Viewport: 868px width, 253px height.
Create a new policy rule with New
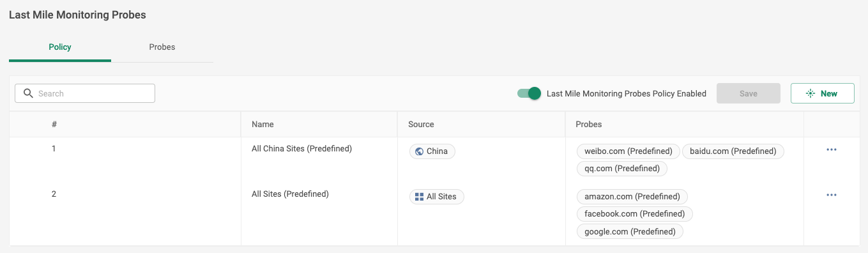coord(823,93)
